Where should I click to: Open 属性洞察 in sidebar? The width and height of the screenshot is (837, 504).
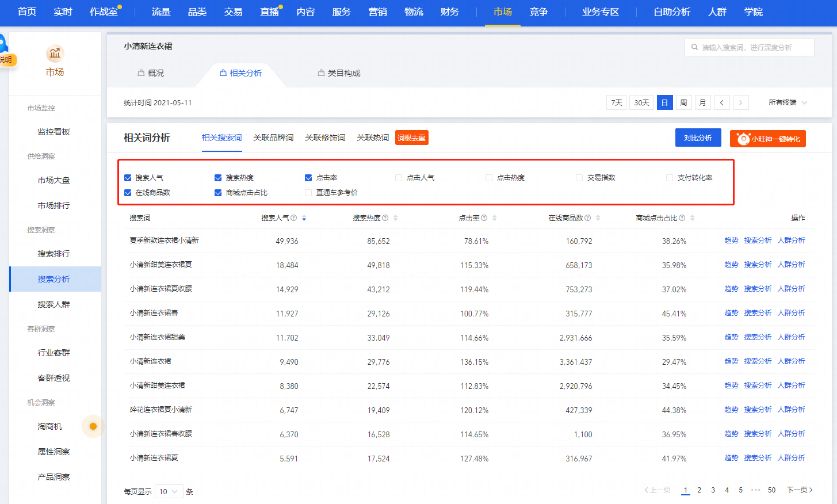[54, 452]
